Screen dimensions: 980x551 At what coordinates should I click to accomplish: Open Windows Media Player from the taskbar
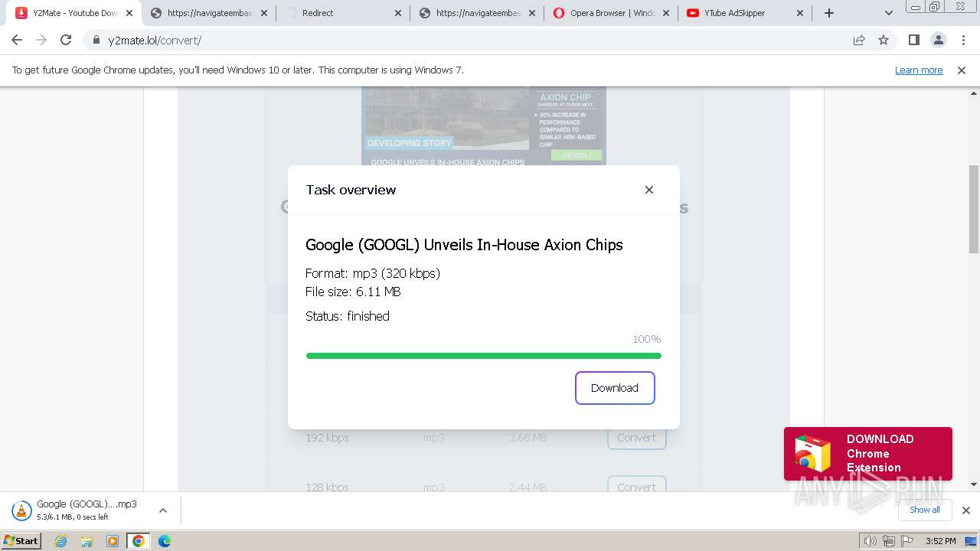point(113,541)
